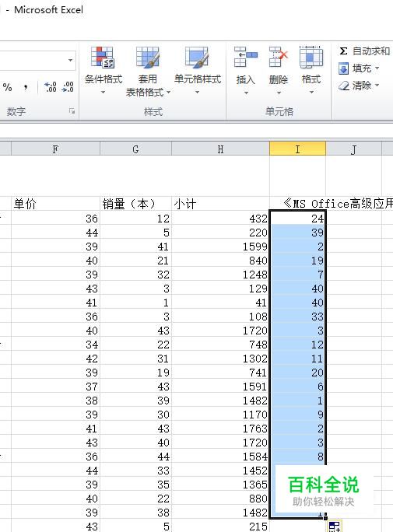Select cell with subtotal 1599
The image size is (393, 532).
point(220,247)
